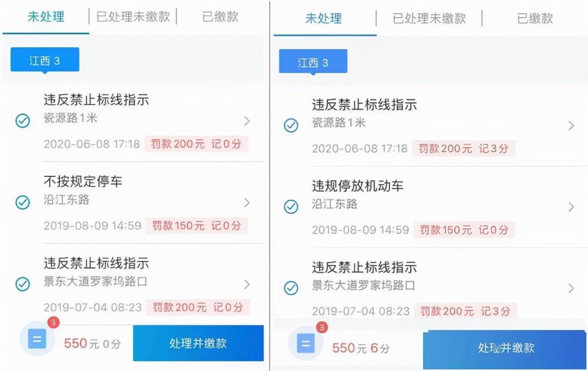Tap right 处理并缴款 button with 6分
The image size is (588, 371).
506,348
